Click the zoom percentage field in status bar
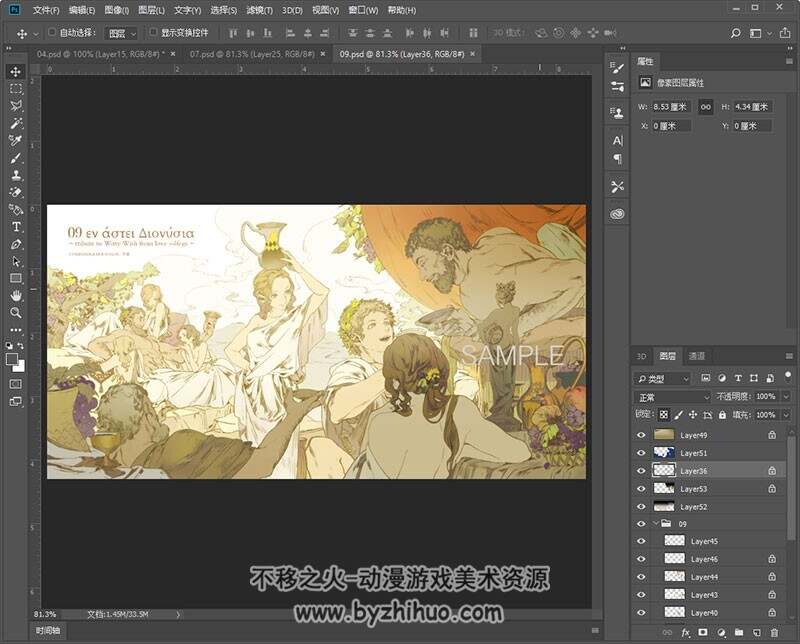 pyautogui.click(x=45, y=614)
